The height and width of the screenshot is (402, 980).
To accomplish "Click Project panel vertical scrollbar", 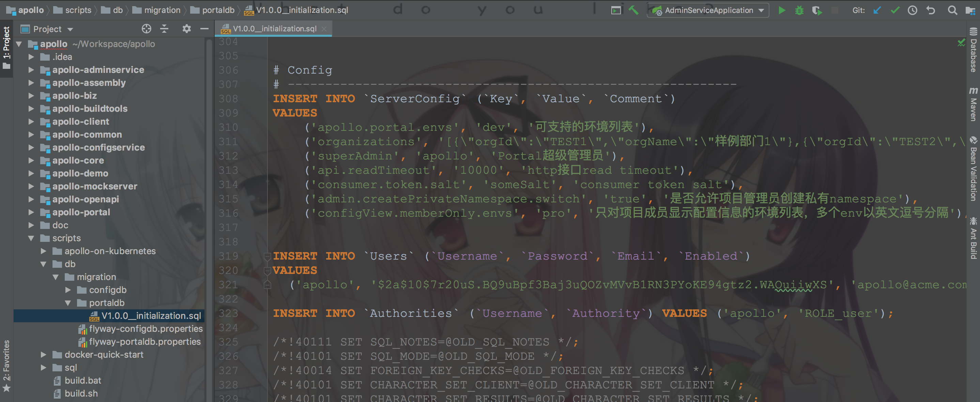I will (209, 220).
